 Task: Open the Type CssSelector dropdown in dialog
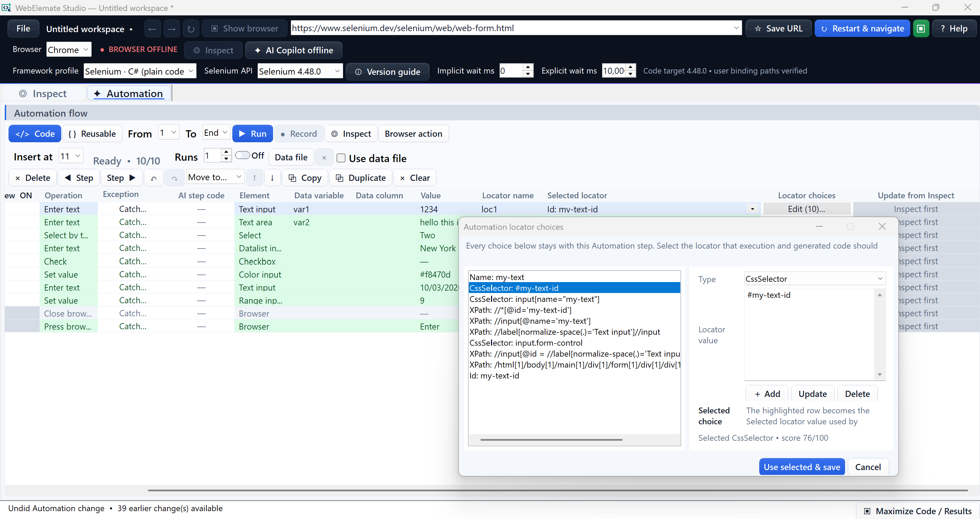(x=815, y=279)
